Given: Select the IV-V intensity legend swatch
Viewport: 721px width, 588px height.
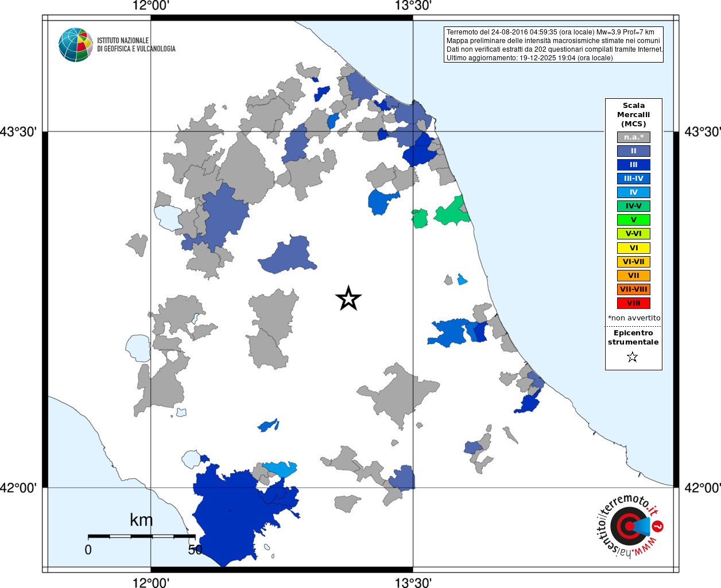Looking at the screenshot, I should point(634,206).
